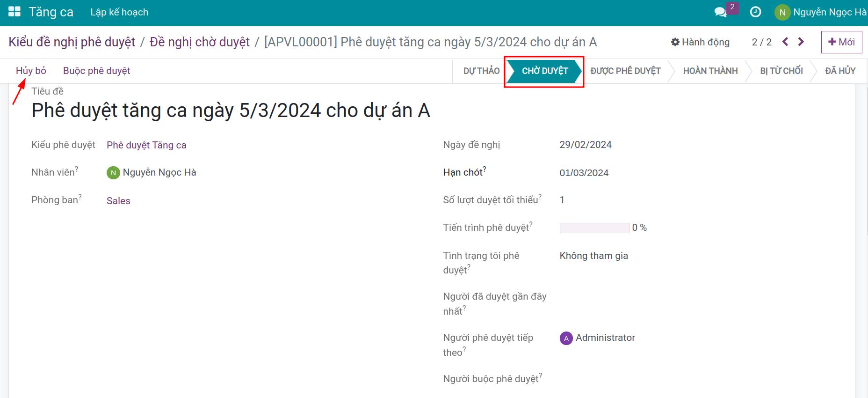
Task: Click the Phòng ban field label
Action: point(57,199)
